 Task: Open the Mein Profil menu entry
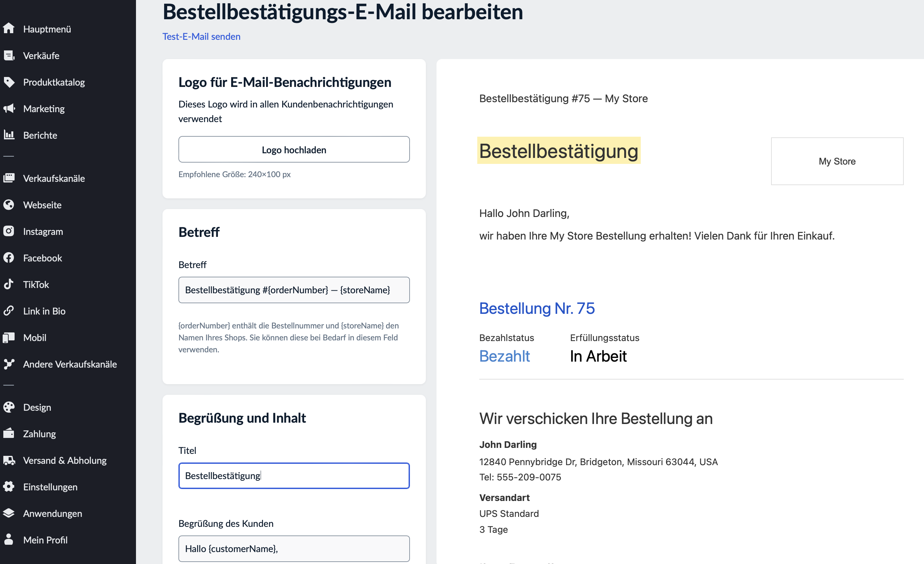pos(46,540)
